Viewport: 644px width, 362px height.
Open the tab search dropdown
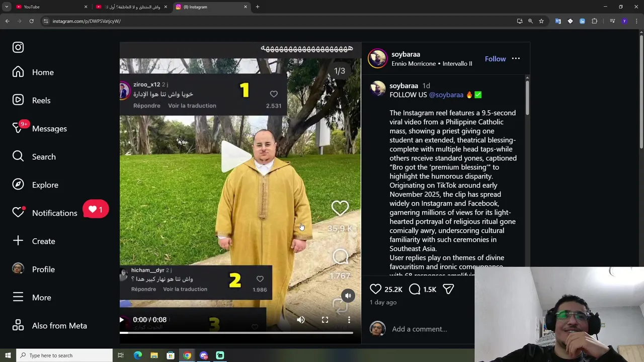(x=7, y=7)
